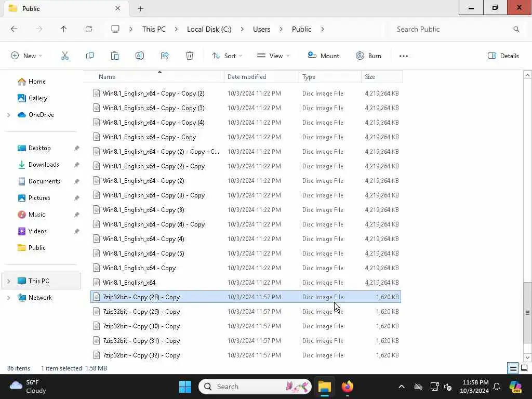Click chevron after Users breadcrumb
Viewport: 532px width, 399px height.
[281, 29]
